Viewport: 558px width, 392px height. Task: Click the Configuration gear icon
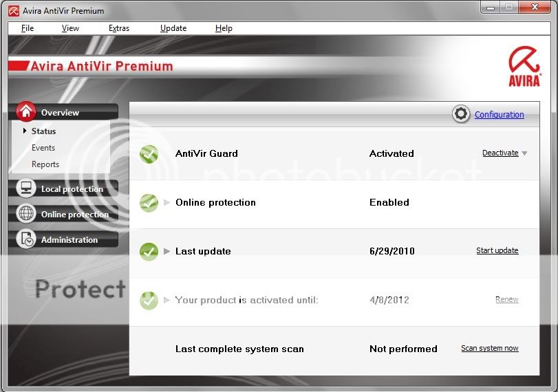point(461,114)
